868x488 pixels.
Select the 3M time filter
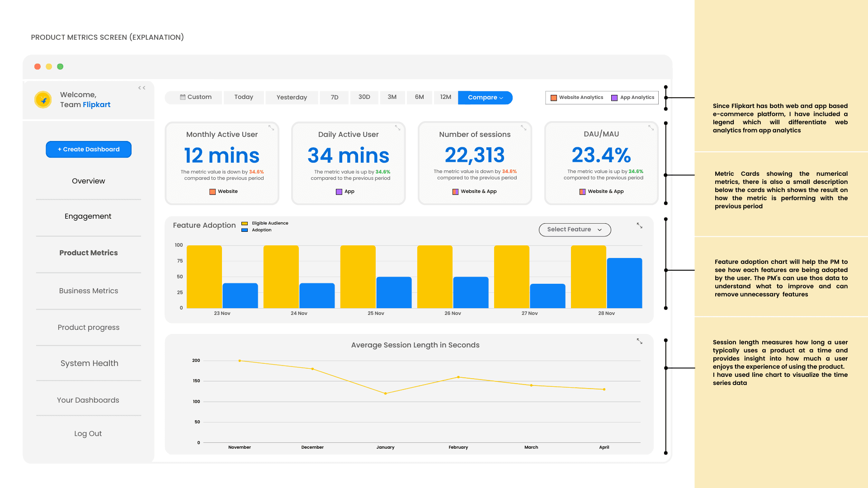pos(392,97)
